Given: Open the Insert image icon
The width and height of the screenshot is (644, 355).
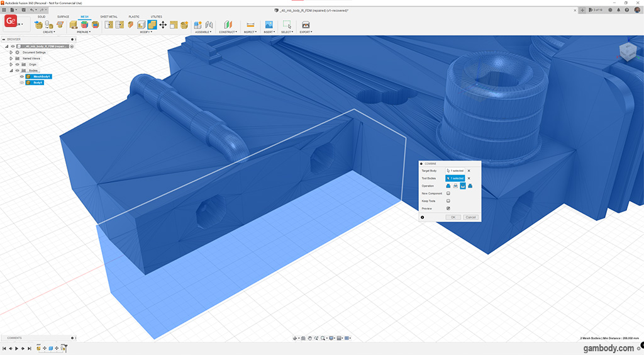Looking at the screenshot, I should (269, 25).
